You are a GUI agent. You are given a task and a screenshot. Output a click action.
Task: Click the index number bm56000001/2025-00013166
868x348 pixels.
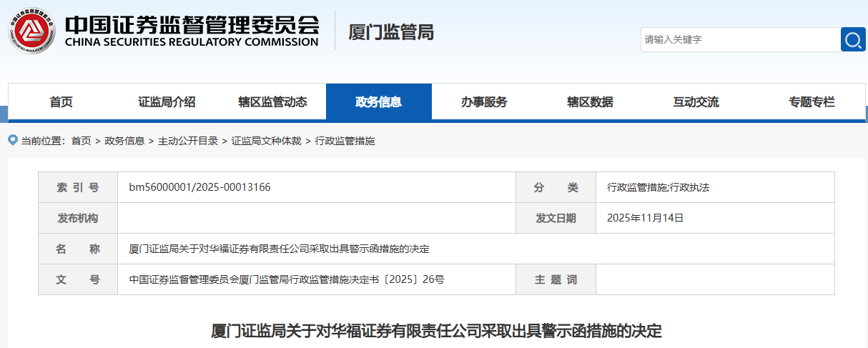pos(199,188)
